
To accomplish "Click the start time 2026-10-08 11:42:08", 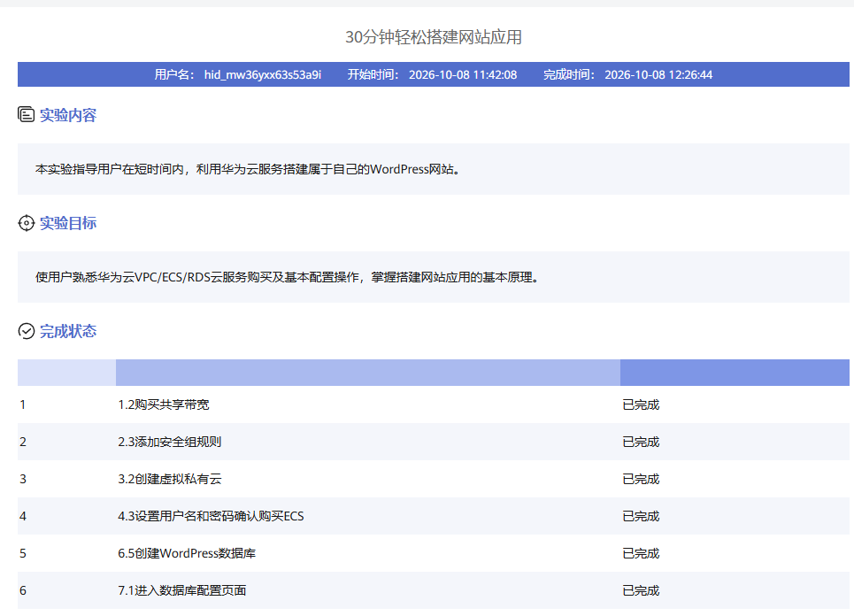I will [463, 74].
